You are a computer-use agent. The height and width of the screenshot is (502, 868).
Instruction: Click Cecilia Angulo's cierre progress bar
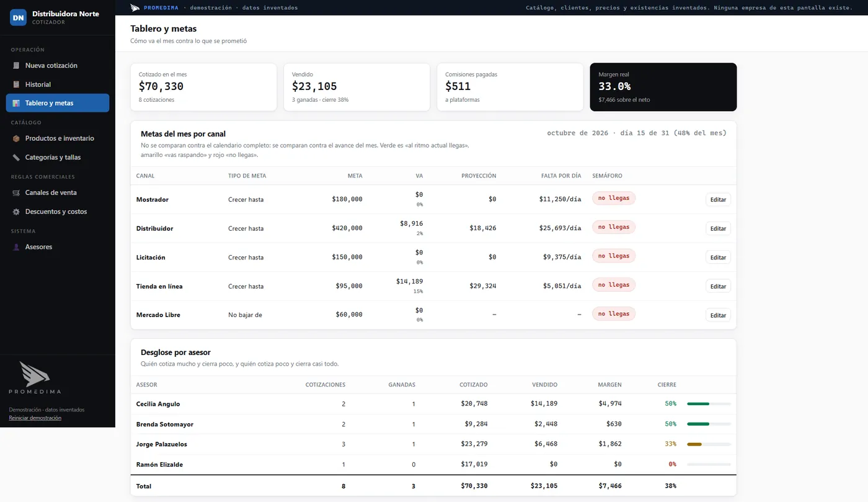pyautogui.click(x=709, y=404)
